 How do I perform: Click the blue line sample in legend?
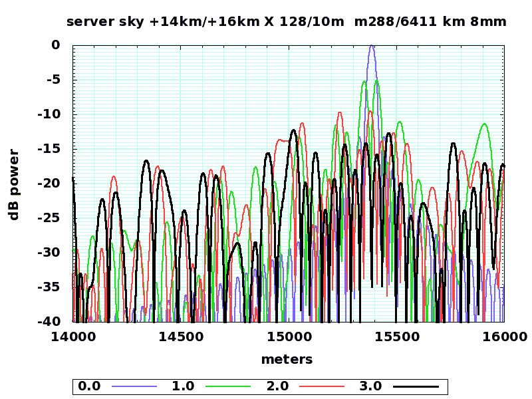click(x=134, y=386)
